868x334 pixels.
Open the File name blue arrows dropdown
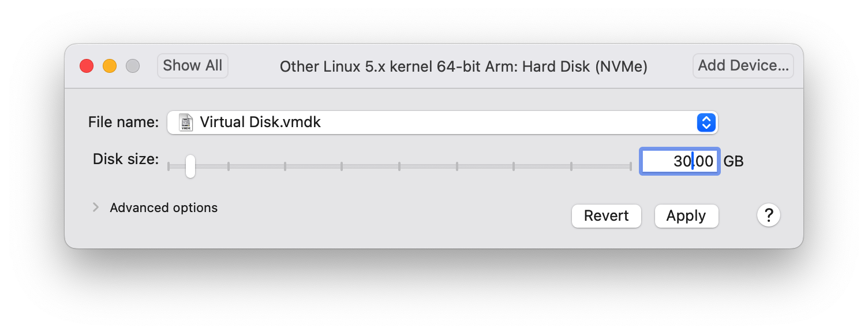(706, 123)
